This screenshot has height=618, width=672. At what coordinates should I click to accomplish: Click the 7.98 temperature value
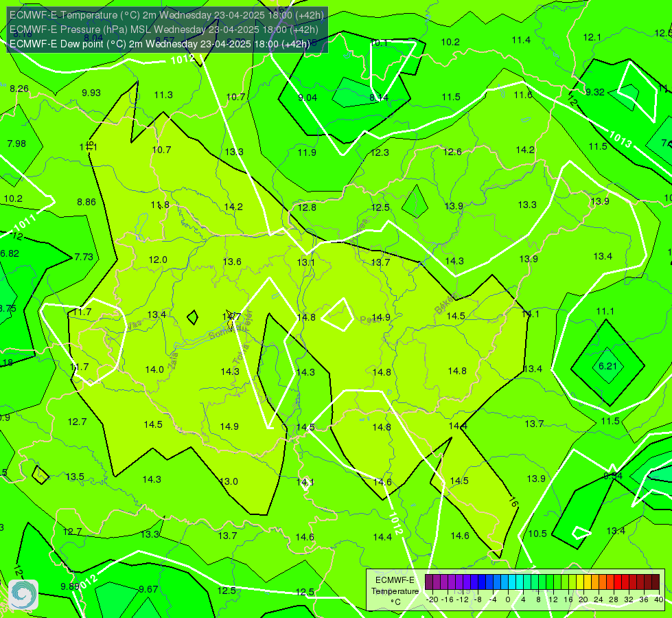[16, 144]
